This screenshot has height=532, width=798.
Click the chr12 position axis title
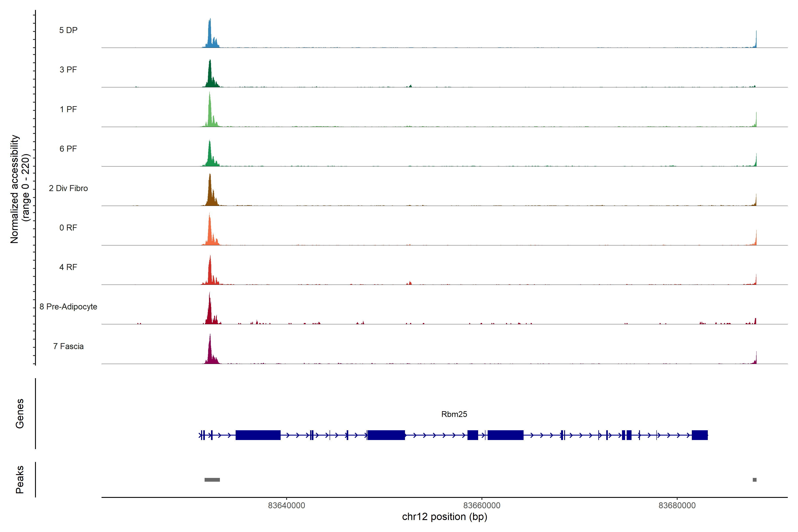[444, 517]
